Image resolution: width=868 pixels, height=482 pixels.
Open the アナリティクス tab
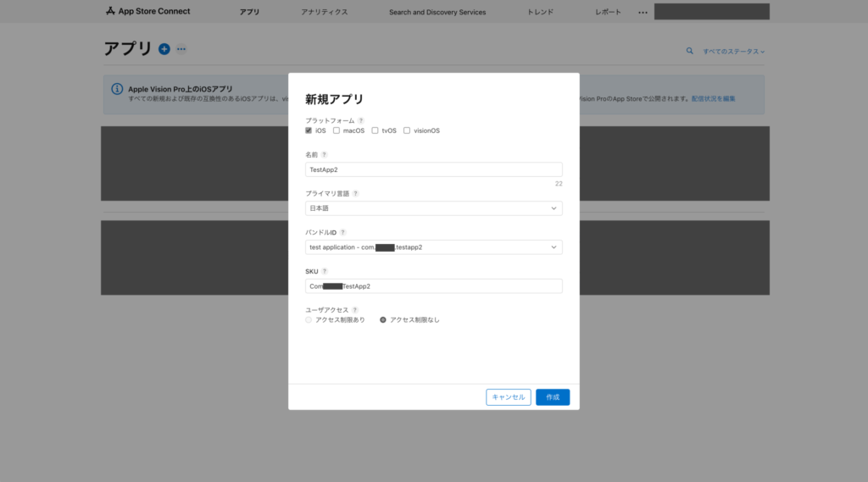[x=325, y=12]
